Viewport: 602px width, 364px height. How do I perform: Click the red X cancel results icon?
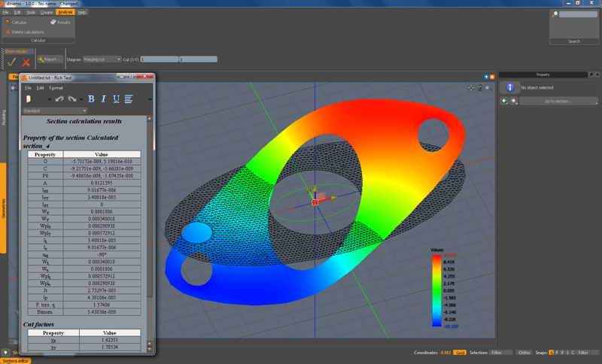coord(26,62)
